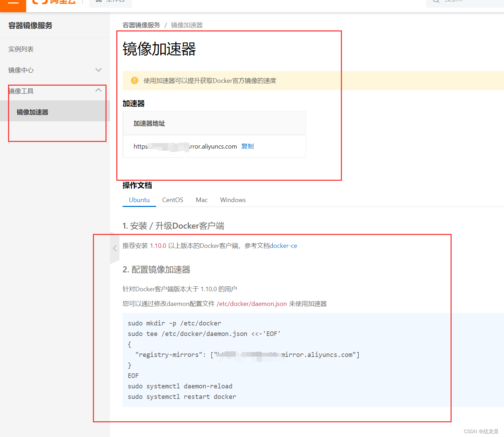Click the 安装 / 升级Docker客户端 heading
The height and width of the screenshot is (437, 504).
[173, 226]
